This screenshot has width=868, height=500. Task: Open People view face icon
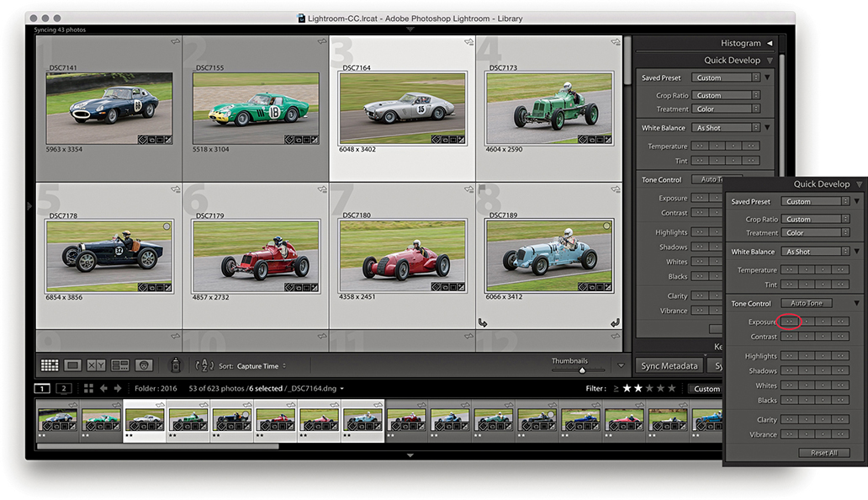pyautogui.click(x=143, y=365)
